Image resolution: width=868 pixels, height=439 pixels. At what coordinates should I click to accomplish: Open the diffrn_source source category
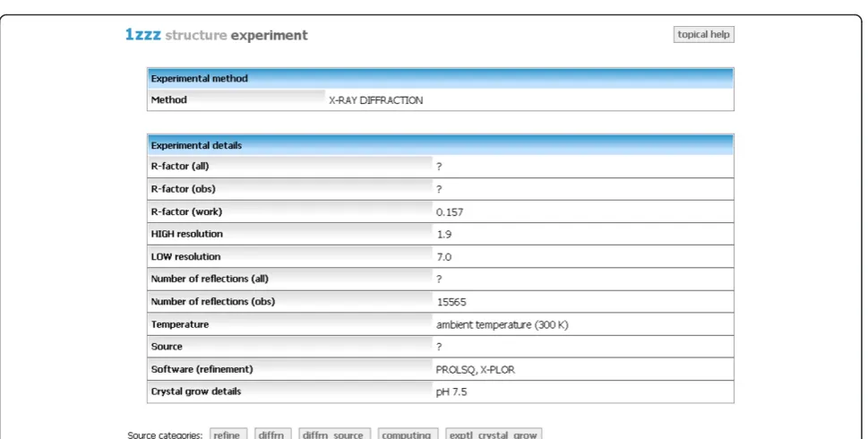tap(334, 435)
